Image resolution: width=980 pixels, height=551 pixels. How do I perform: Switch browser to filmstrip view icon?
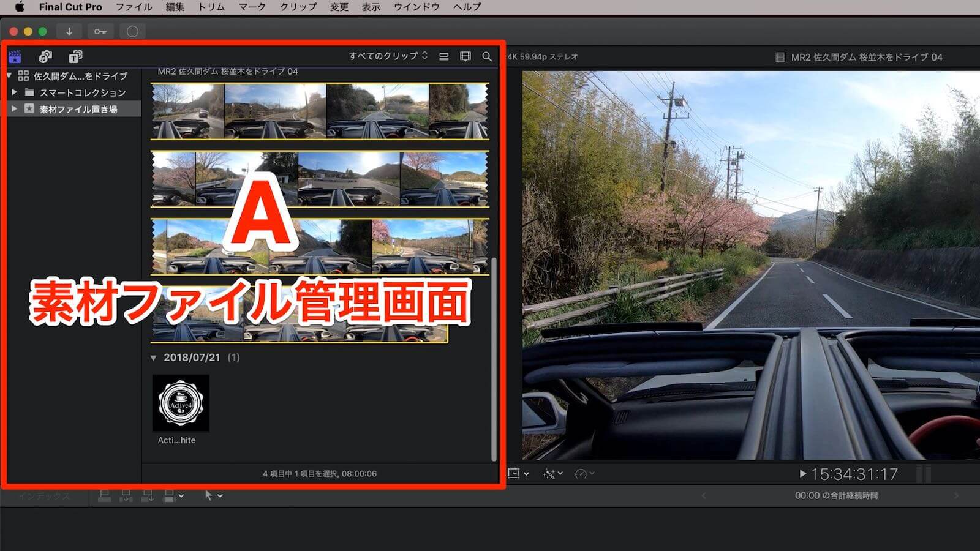[466, 56]
